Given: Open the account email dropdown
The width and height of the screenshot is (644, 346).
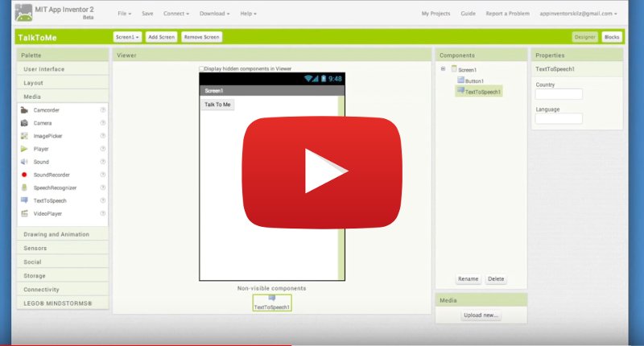Looking at the screenshot, I should click(x=578, y=14).
